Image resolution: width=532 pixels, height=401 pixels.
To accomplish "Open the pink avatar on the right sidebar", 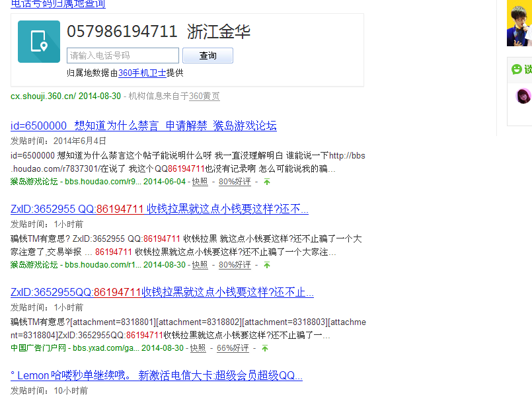I will click(523, 96).
